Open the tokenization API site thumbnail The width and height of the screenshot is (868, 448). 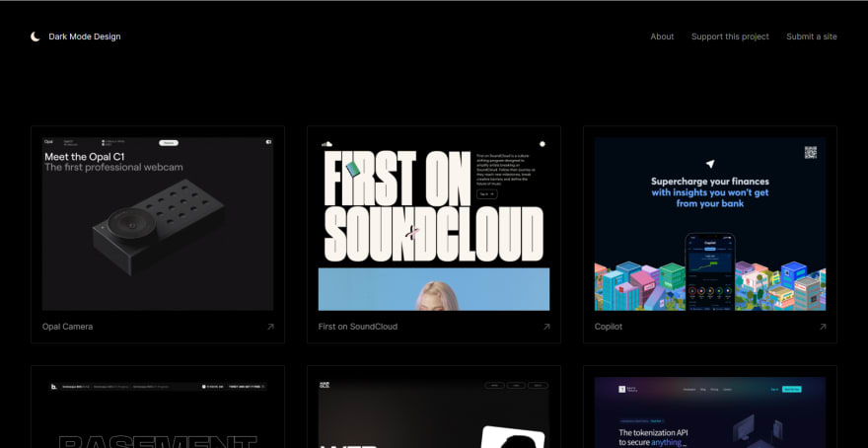click(710, 412)
